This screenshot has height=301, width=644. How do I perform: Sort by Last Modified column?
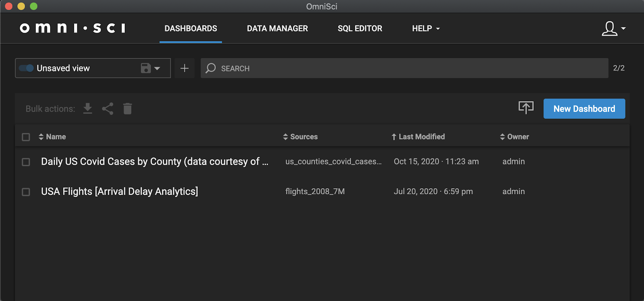(418, 137)
